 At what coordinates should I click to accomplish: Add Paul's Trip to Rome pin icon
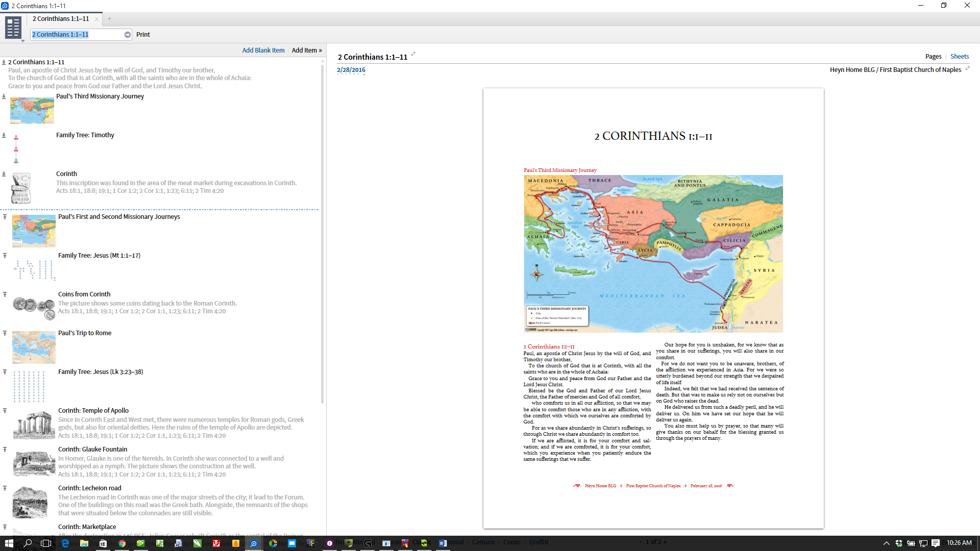click(5, 333)
